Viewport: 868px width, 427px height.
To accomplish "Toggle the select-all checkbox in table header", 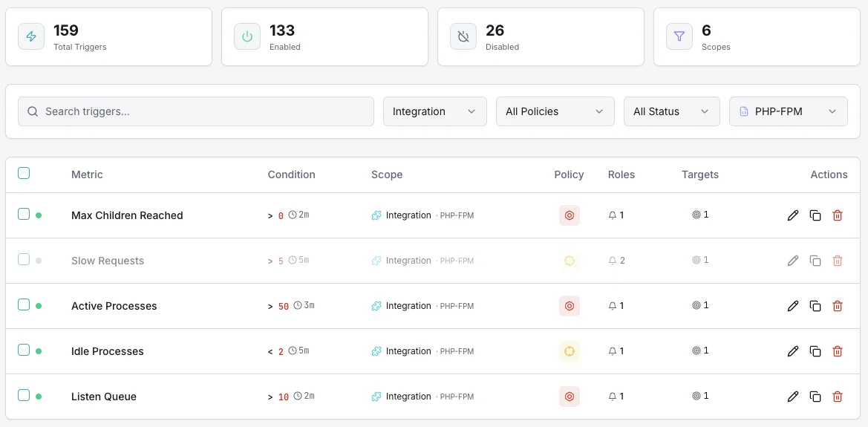I will [x=24, y=173].
